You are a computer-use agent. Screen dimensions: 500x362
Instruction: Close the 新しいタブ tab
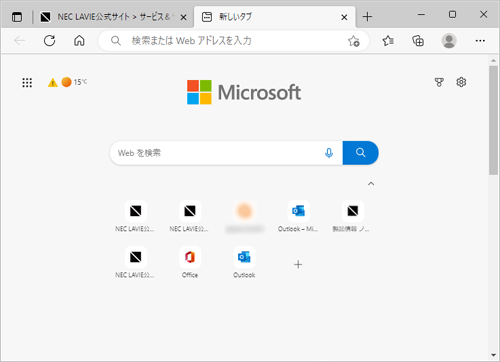tap(344, 17)
